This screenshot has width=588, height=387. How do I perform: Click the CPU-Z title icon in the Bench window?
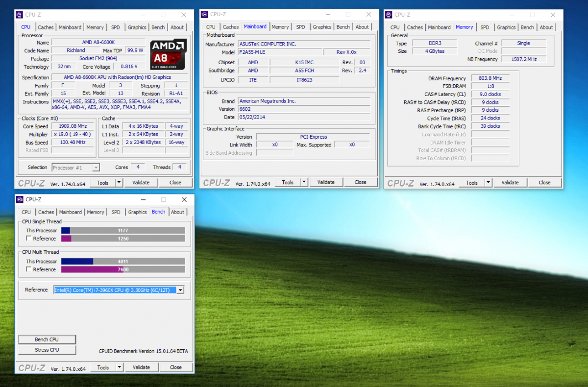20,200
